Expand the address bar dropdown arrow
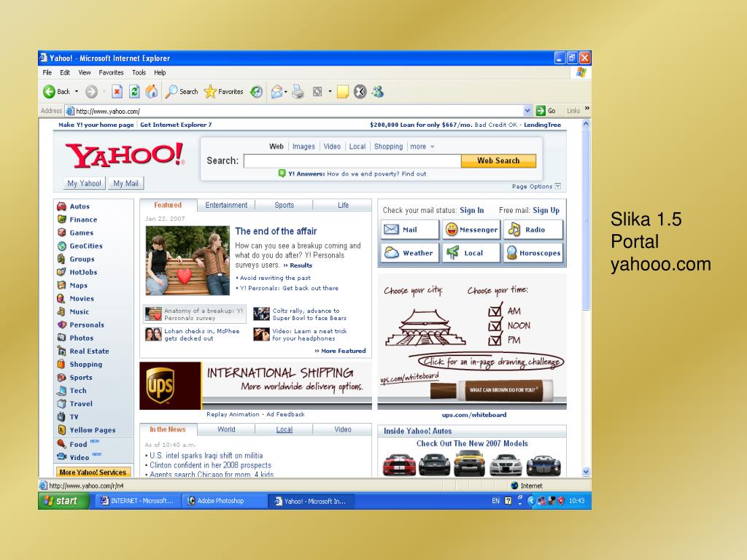 coord(527,111)
